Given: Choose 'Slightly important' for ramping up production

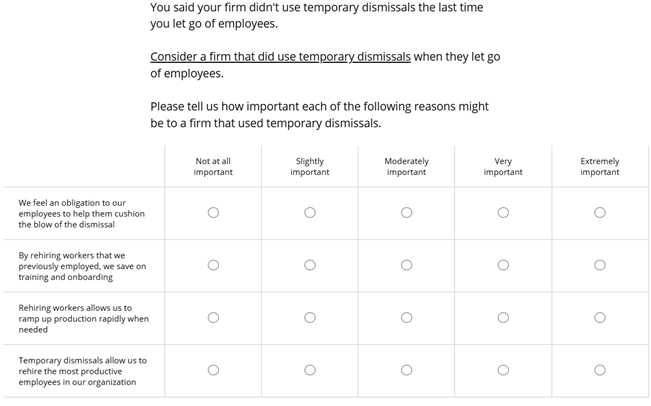Looking at the screenshot, I should pos(310,317).
